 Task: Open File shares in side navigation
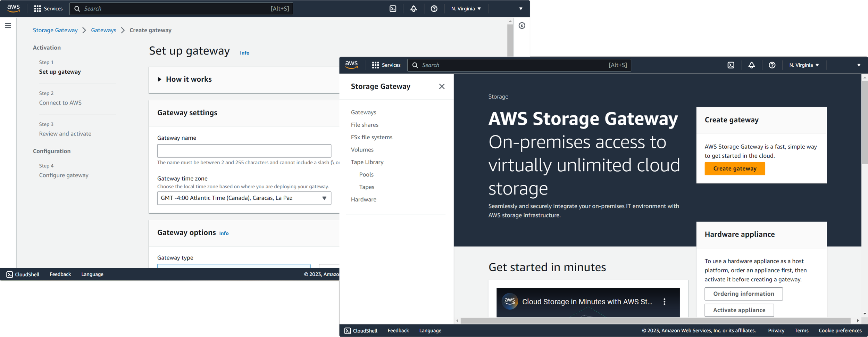coord(365,125)
